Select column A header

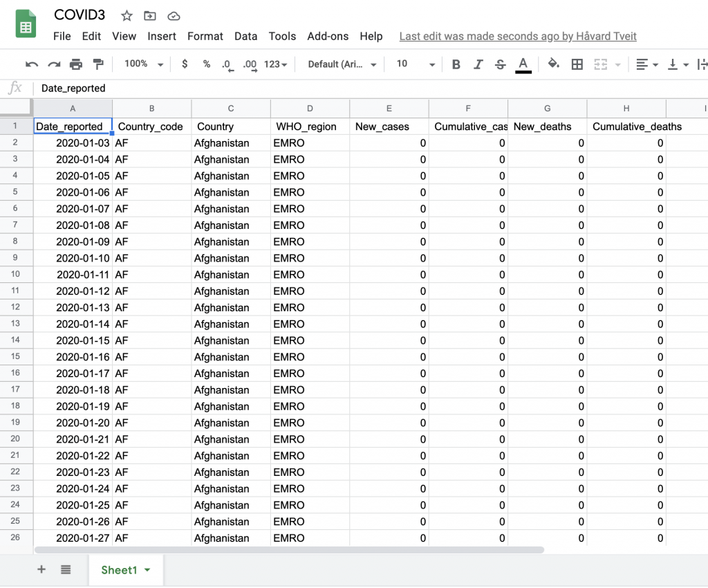coord(73,109)
